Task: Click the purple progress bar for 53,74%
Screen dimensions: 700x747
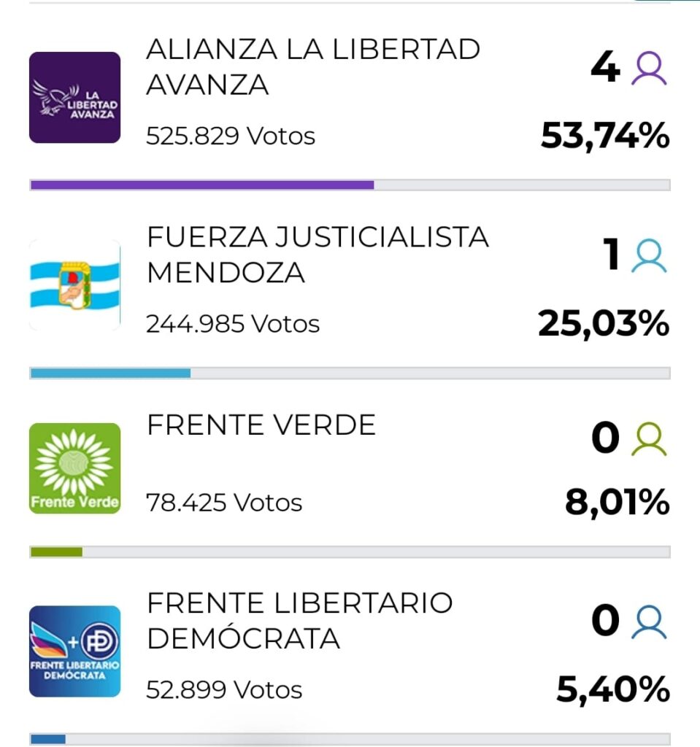Action: [202, 185]
